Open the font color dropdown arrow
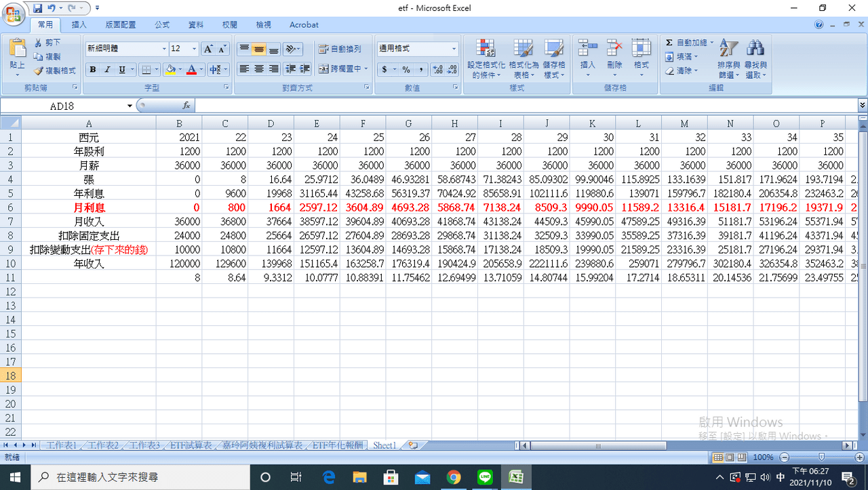The height and width of the screenshot is (490, 868). [201, 69]
